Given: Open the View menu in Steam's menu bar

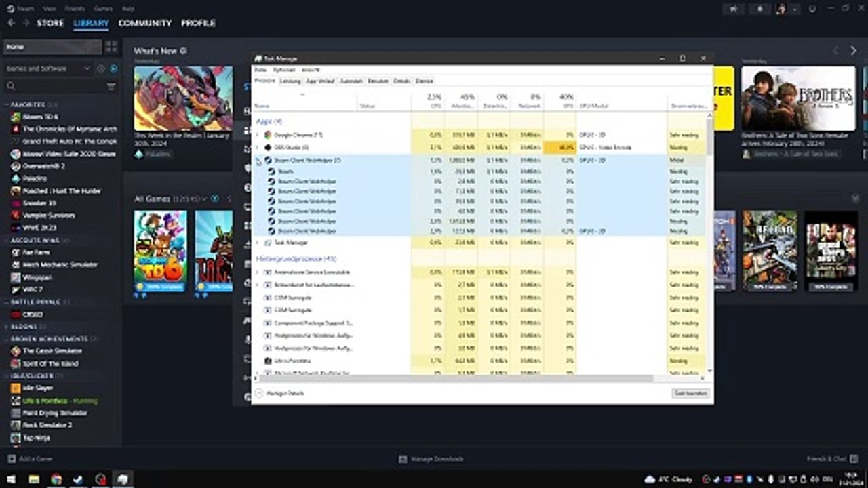Looking at the screenshot, I should pos(49,9).
